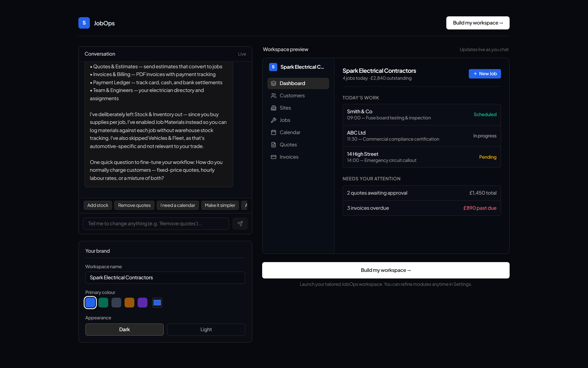Screen dimensions: 588x368
Task: Click the Scheduled status label
Action: pos(485,115)
